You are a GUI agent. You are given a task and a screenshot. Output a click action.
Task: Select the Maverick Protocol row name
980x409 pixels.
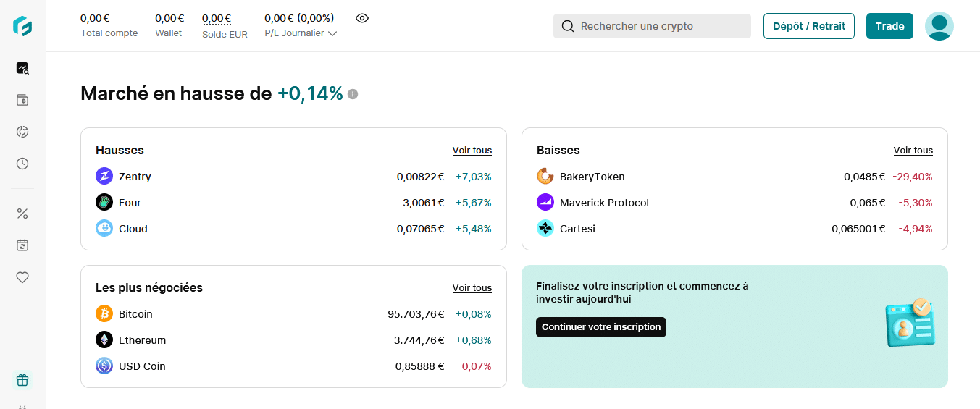pos(605,203)
